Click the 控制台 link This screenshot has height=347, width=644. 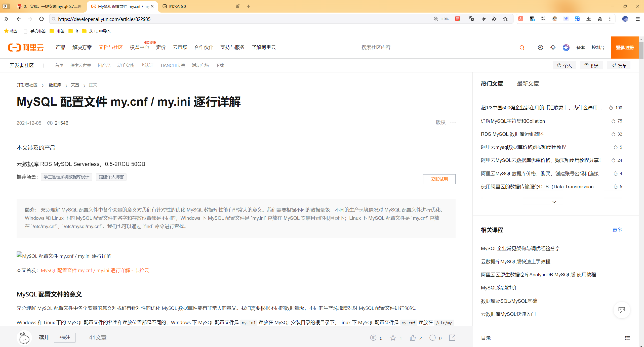point(598,48)
